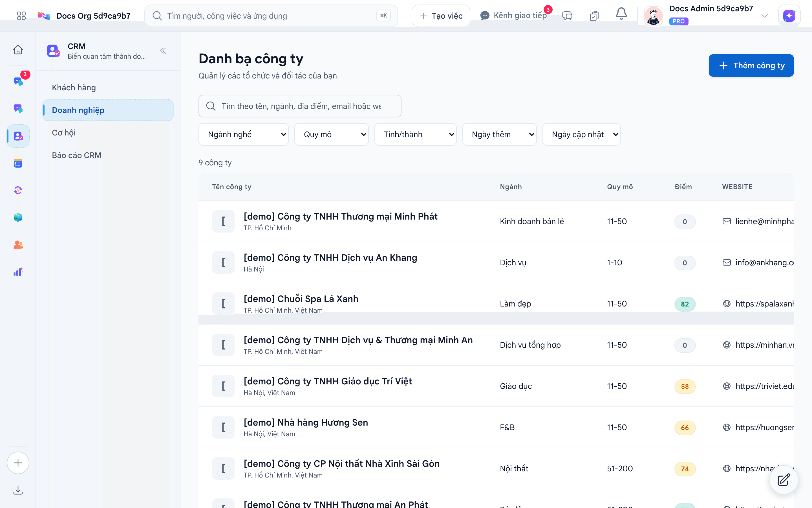Open Công ty TNHH Thương mại Minh Phát

(x=340, y=217)
